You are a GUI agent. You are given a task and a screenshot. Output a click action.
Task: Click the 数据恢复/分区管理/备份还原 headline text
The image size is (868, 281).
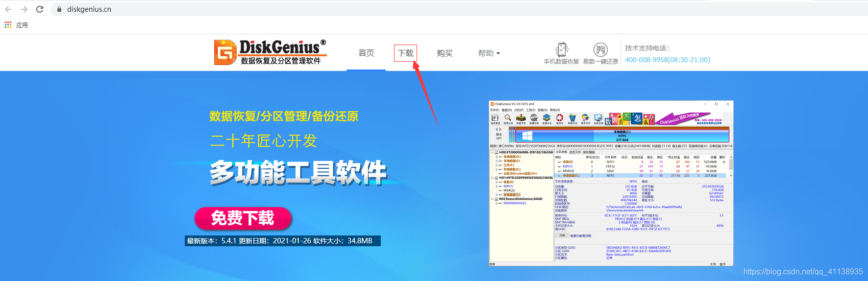point(284,116)
